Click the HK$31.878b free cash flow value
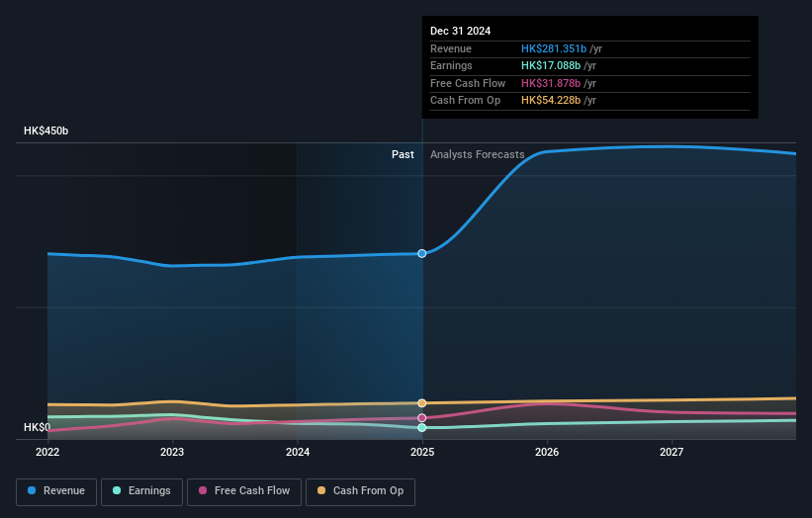This screenshot has width=812, height=518. point(551,83)
